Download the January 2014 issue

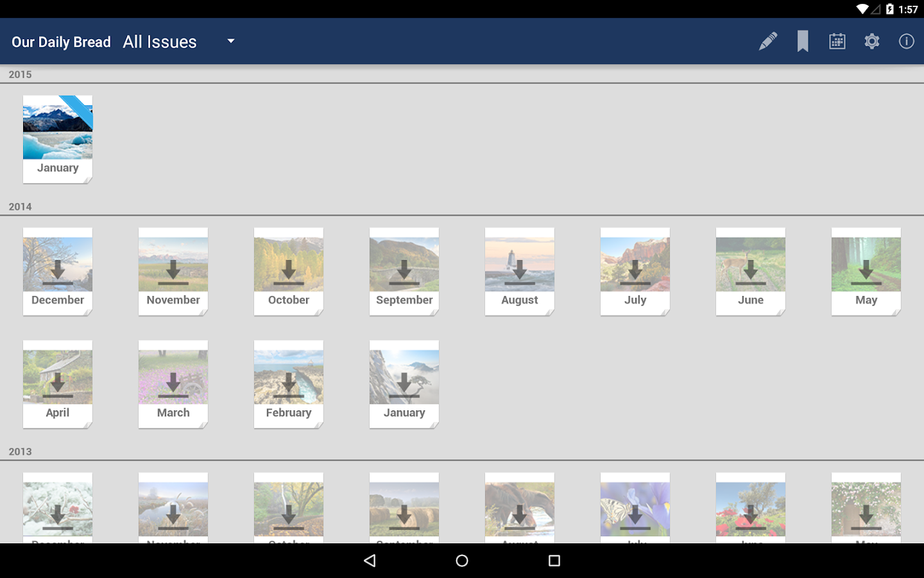pos(404,384)
